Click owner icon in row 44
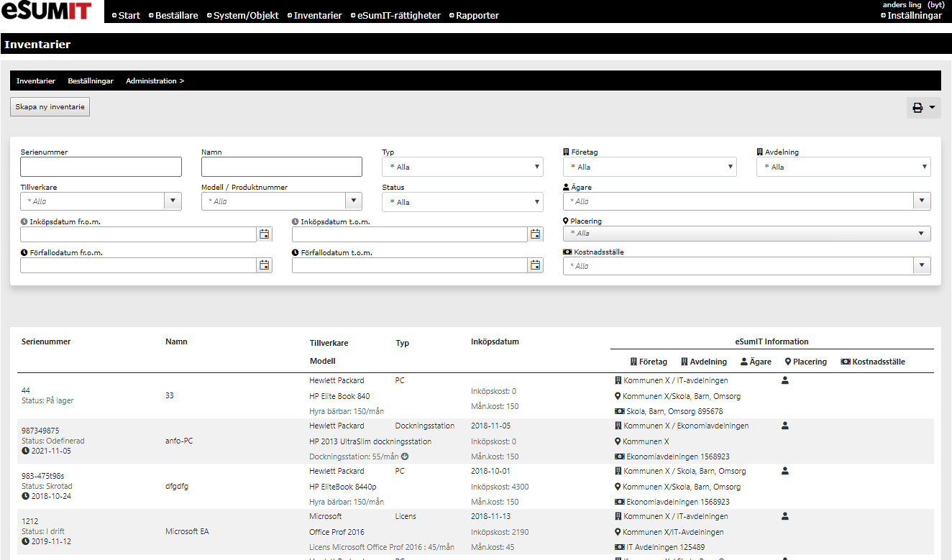Viewport: 952px width, 560px height. pos(785,381)
